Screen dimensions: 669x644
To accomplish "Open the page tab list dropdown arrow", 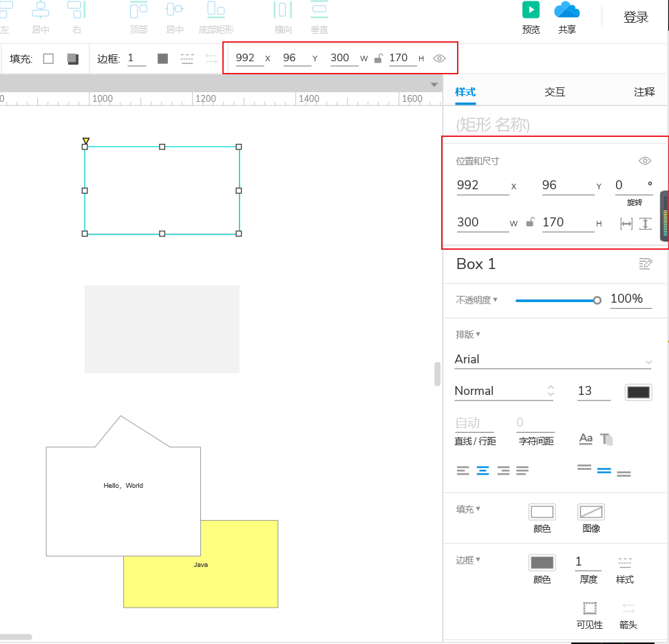I will tap(434, 85).
